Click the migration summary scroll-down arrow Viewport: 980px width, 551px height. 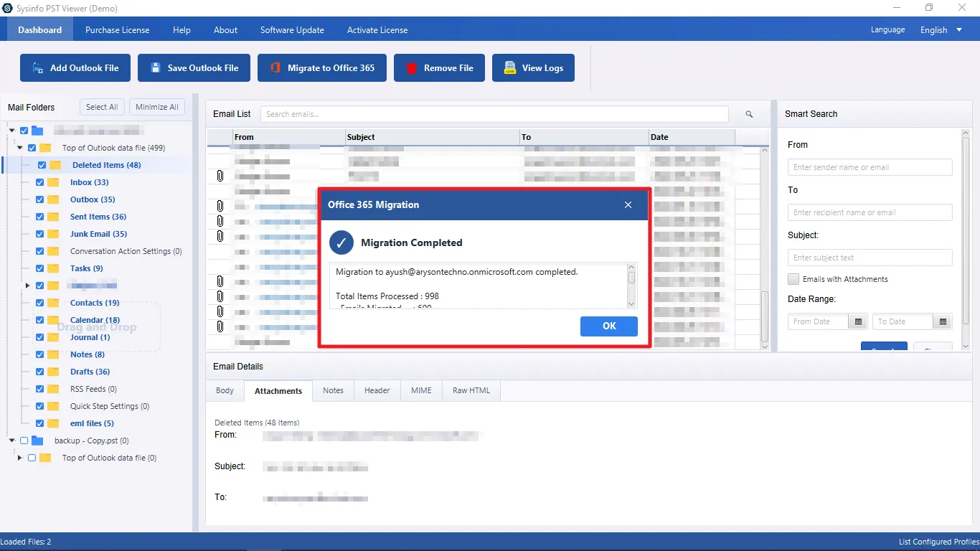point(631,303)
